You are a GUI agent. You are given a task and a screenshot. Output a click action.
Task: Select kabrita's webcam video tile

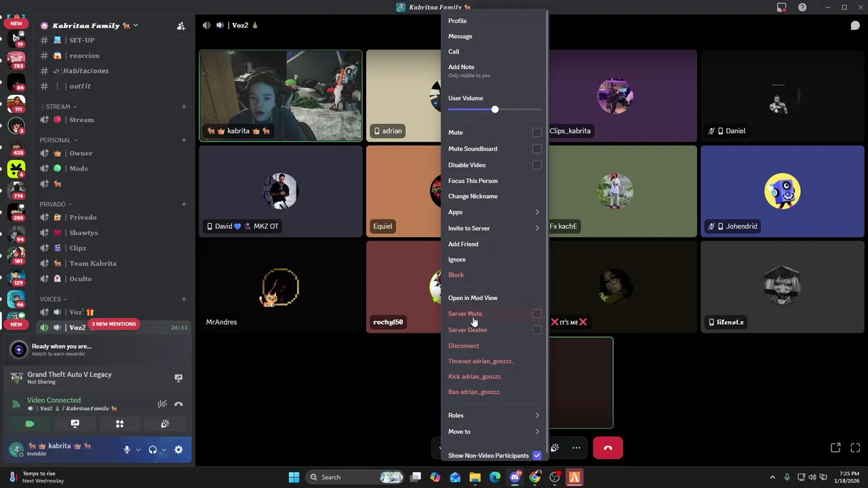coord(281,96)
